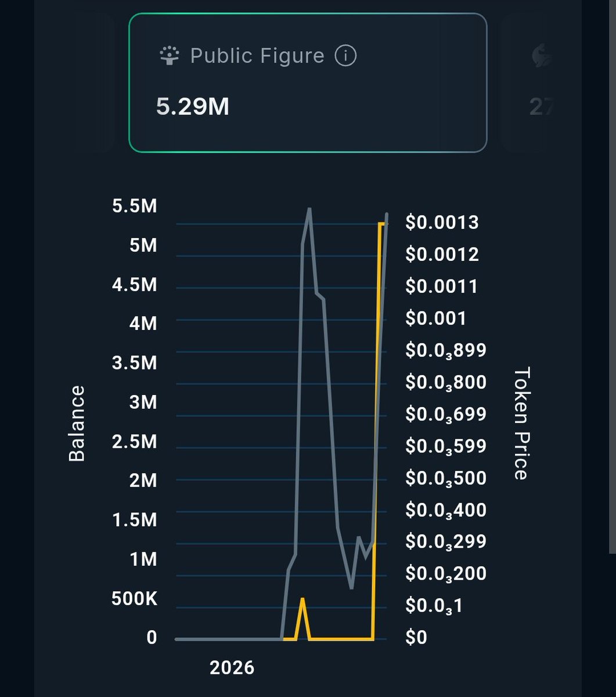
Task: Click the 5.5M axis label
Action: 134,206
